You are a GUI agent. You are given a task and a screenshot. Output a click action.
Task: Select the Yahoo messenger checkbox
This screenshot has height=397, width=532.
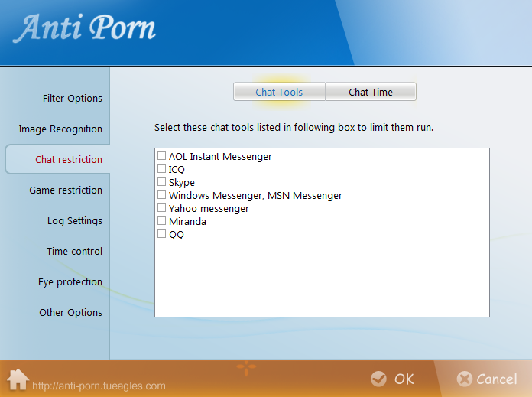pyautogui.click(x=161, y=208)
